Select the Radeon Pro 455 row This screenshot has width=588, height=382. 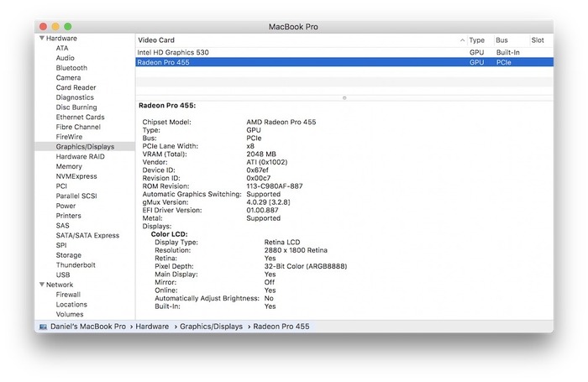(x=344, y=62)
